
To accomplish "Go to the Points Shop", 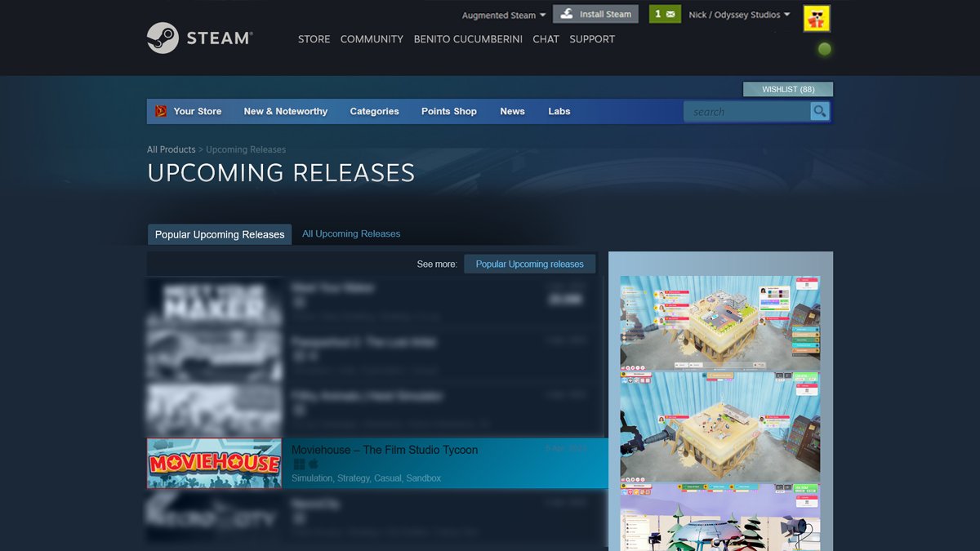I will click(x=449, y=111).
